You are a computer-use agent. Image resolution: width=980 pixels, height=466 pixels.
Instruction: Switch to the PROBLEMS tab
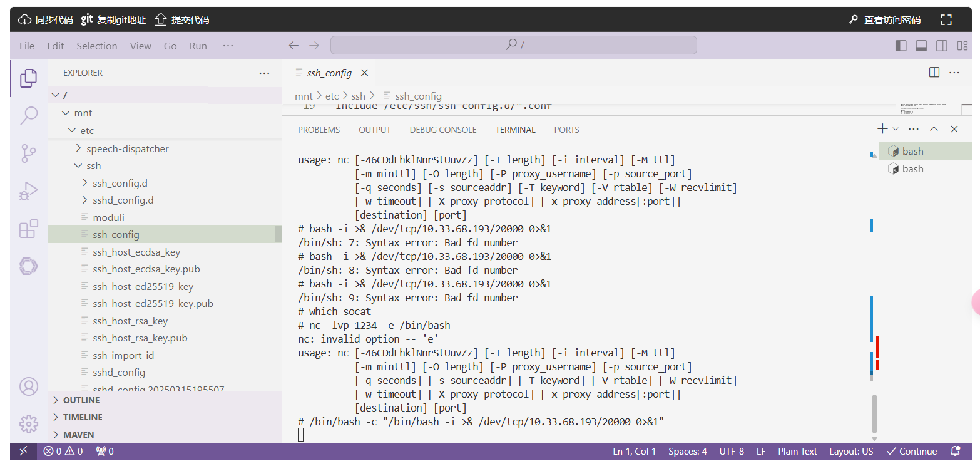tap(319, 130)
